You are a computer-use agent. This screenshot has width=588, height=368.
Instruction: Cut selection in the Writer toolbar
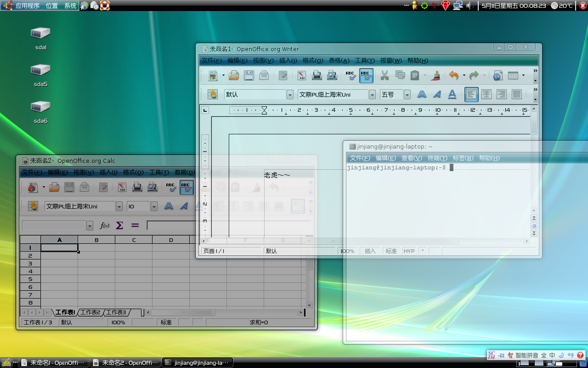click(x=385, y=75)
